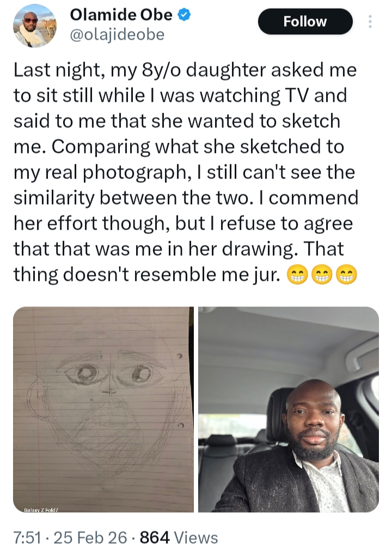Click the Galaxy Z Fold7 watermark
Image resolution: width=392 pixels, height=553 pixels.
tap(41, 509)
